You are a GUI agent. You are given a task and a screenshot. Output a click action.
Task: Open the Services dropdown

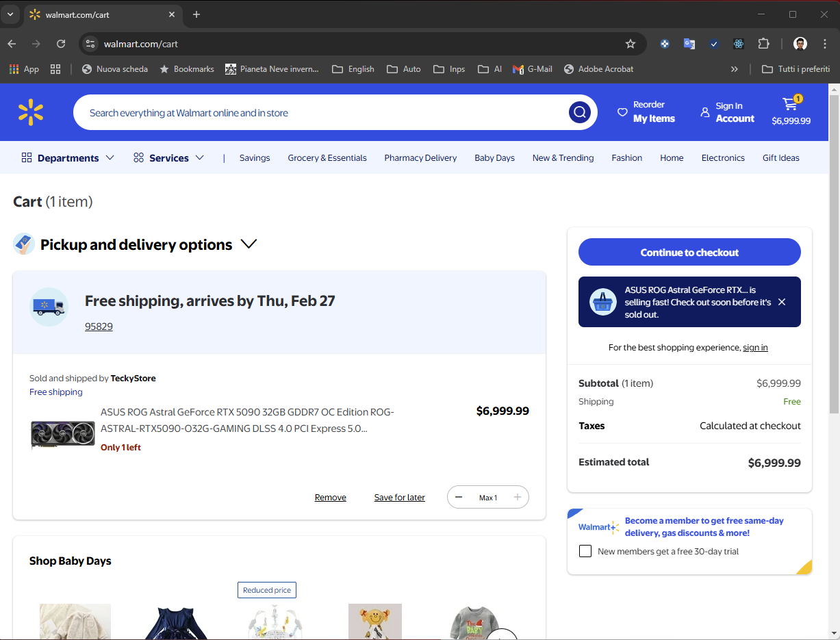point(168,157)
